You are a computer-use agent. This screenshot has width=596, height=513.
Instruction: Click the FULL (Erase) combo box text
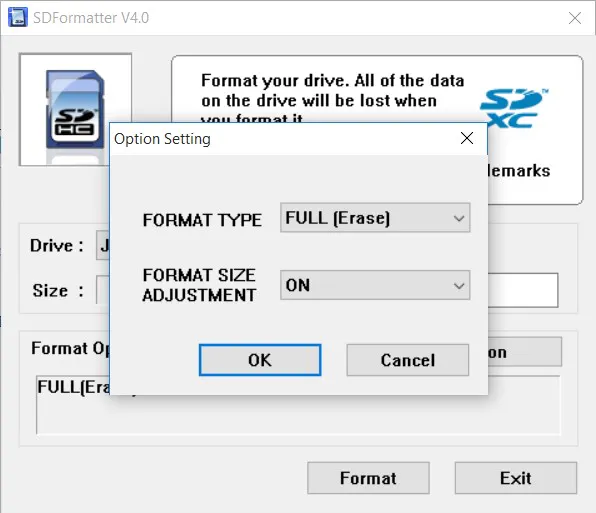click(338, 218)
